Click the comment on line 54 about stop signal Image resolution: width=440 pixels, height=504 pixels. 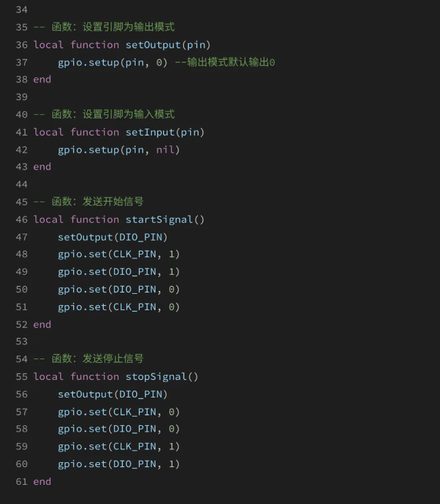coord(89,358)
